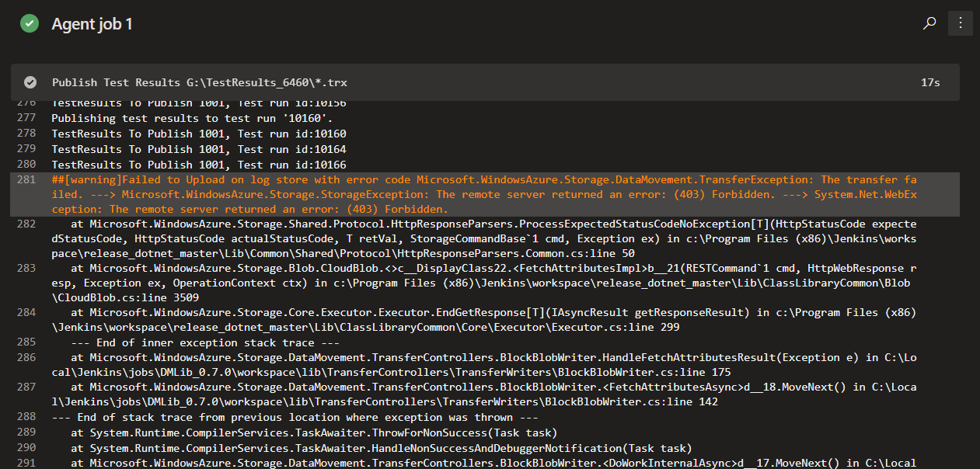This screenshot has height=469, width=980.
Task: Click the green success icon beside Agent job 1
Action: (29, 23)
